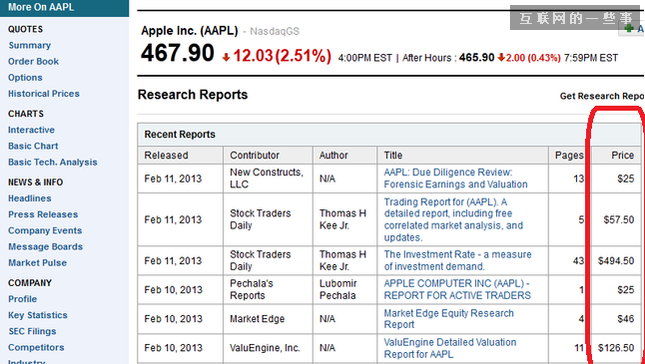Open Trading Report for (AAPL) title
Screen dimensions: 645x364
[x=453, y=220]
